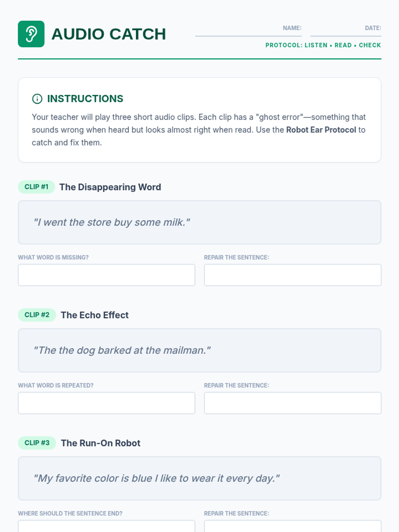Click the green ear logo icon

tap(31, 34)
